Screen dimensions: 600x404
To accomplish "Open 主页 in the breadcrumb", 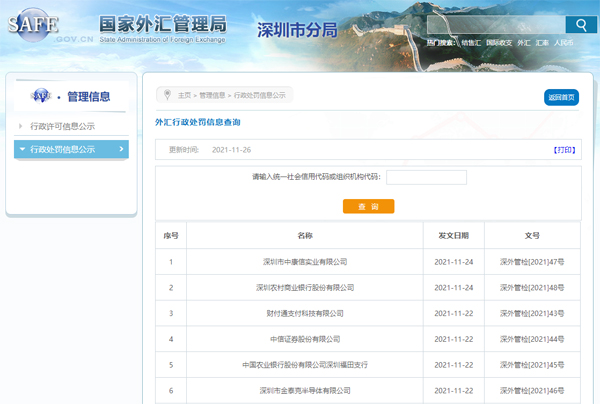I will 184,96.
